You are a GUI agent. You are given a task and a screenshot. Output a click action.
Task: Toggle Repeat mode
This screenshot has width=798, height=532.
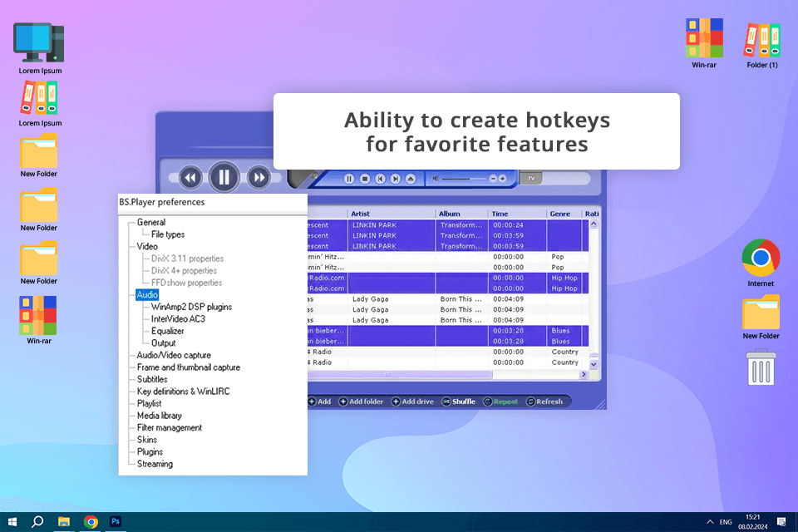[x=500, y=401]
